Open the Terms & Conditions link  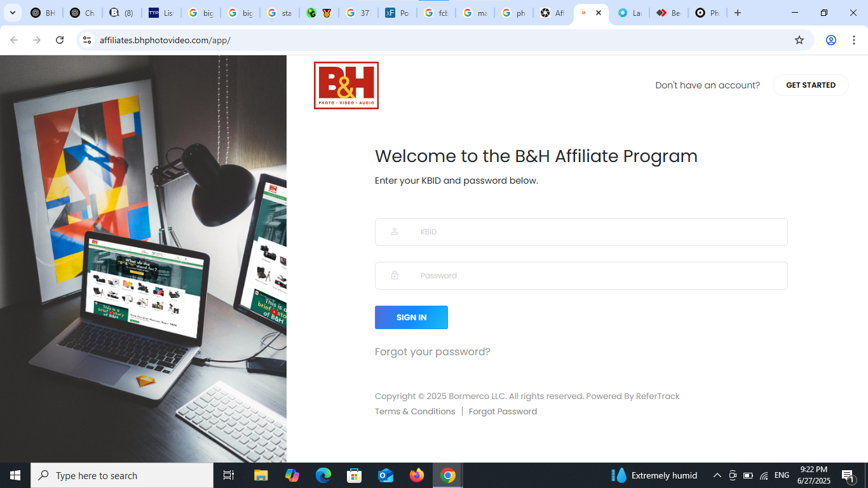tap(415, 412)
